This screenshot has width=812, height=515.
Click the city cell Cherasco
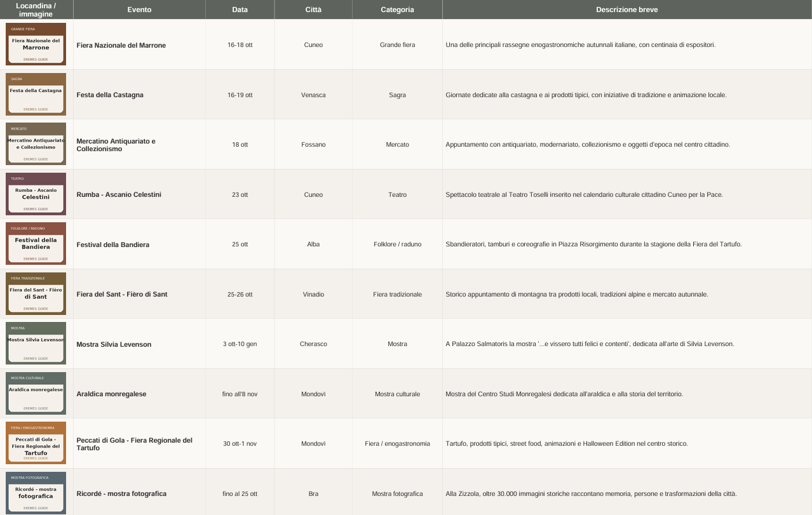[x=313, y=344]
